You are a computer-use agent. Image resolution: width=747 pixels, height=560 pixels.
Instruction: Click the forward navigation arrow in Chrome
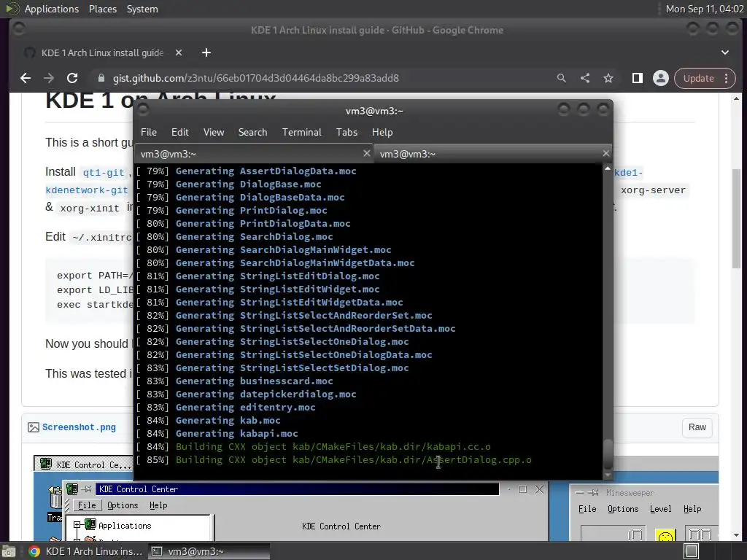[x=49, y=78]
